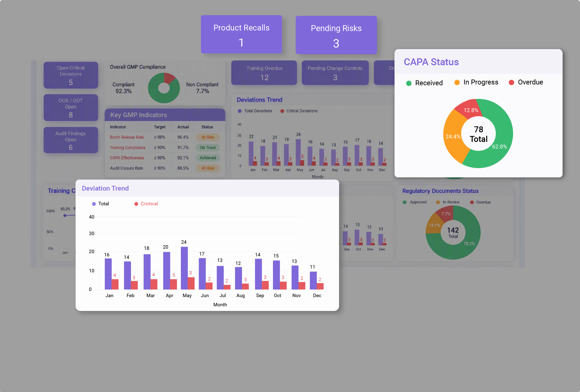Click the May total bar labeled 24
Viewport: 580px width, 392px height.
pos(184,268)
